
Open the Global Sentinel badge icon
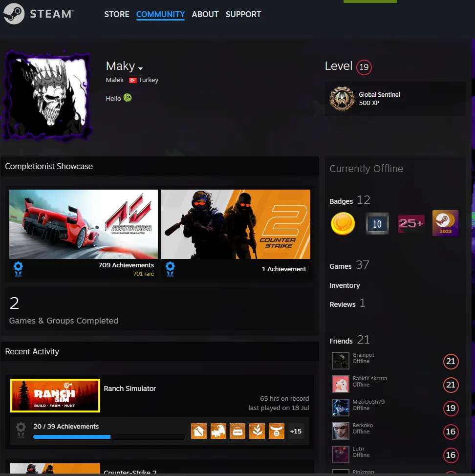342,99
